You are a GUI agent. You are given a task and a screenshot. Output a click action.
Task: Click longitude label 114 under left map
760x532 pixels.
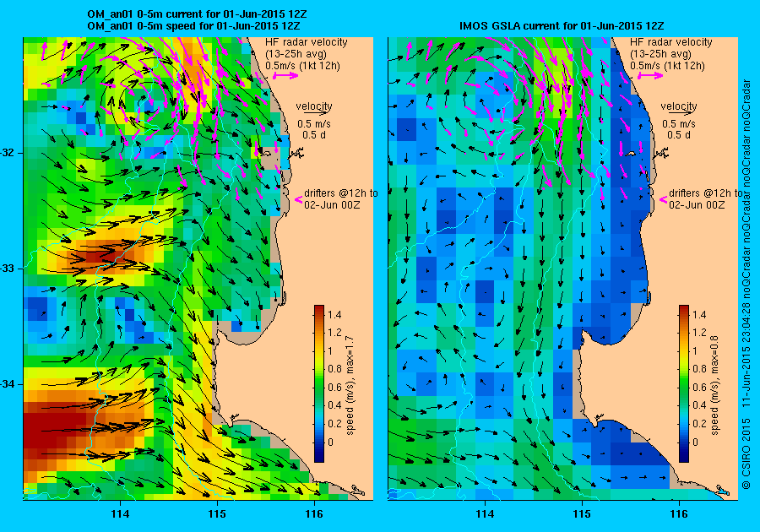click(120, 514)
